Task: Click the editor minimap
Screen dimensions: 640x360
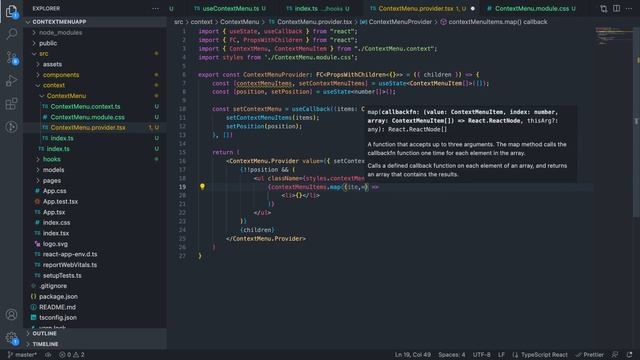Action: 613,36
